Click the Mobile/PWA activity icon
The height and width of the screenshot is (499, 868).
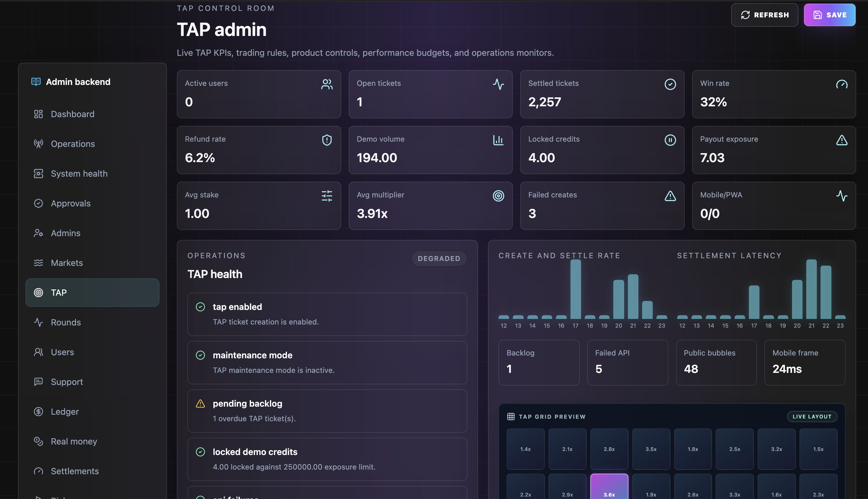[x=842, y=196]
